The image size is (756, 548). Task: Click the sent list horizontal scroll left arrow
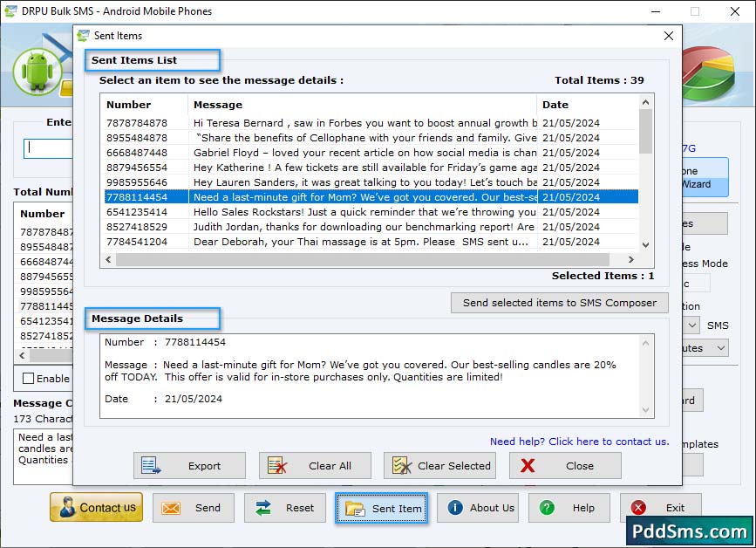click(108, 259)
